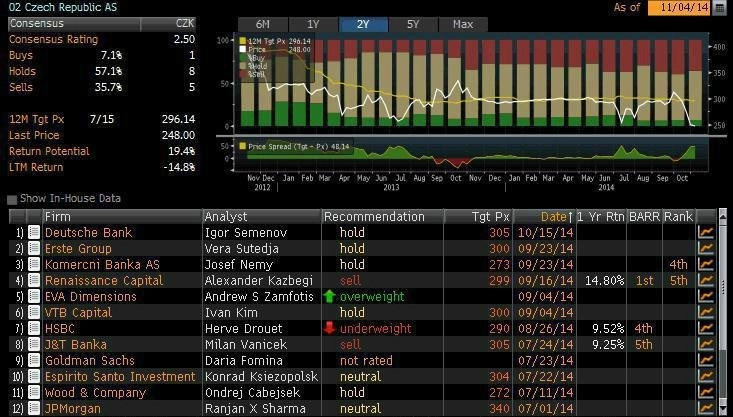Sort table by Tgt Px column header
This screenshot has height=417, width=733.
click(x=478, y=216)
